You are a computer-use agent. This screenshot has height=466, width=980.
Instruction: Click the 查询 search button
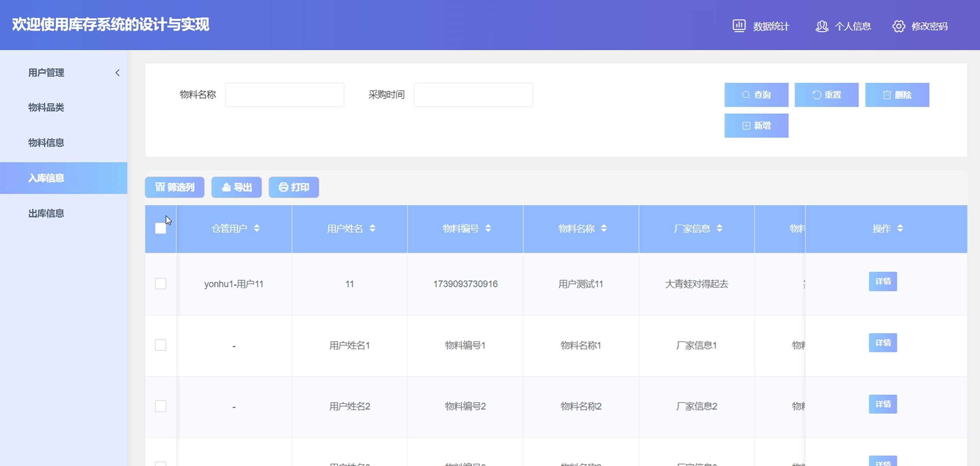(756, 95)
